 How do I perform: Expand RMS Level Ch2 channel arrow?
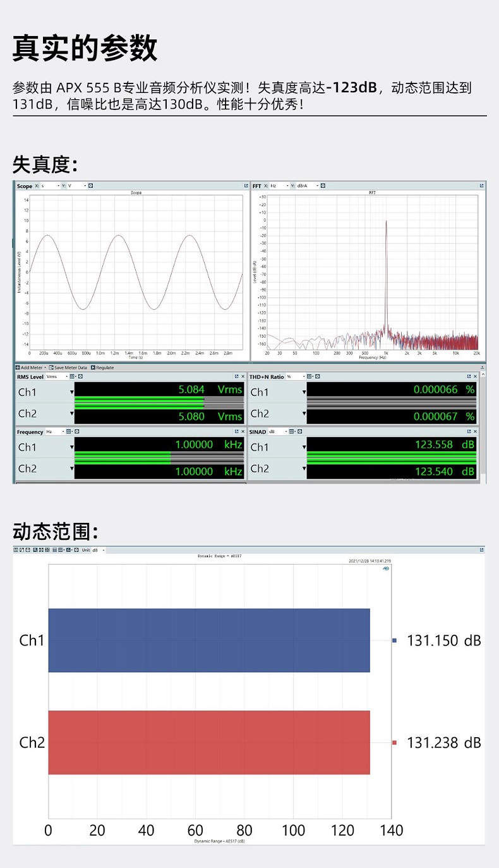coord(72,413)
